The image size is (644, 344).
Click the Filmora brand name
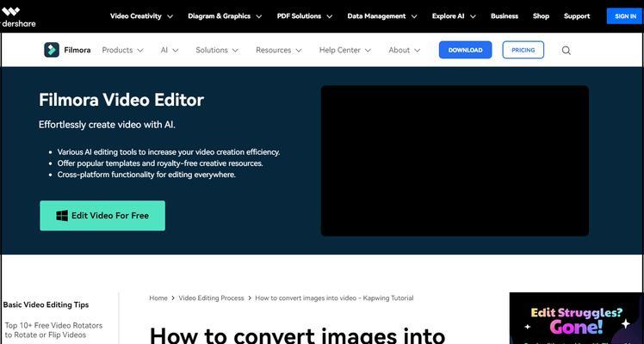point(77,50)
